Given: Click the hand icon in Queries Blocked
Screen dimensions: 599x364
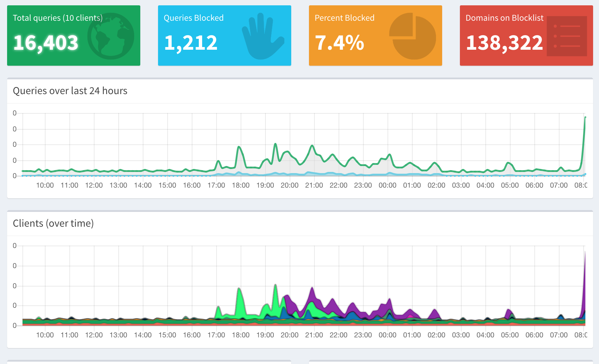Looking at the screenshot, I should 262,37.
